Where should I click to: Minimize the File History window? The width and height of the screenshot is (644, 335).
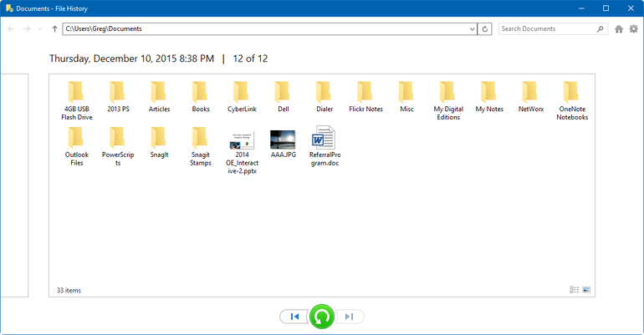tap(581, 8)
